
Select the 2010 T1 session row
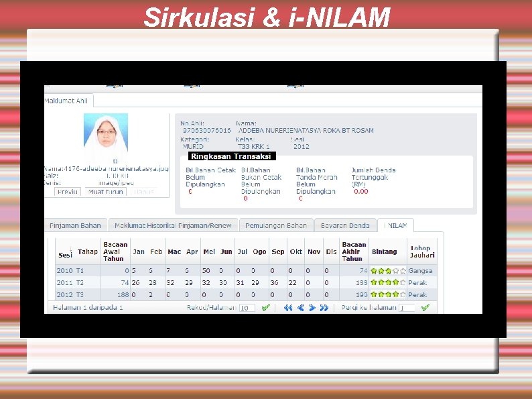point(246,271)
